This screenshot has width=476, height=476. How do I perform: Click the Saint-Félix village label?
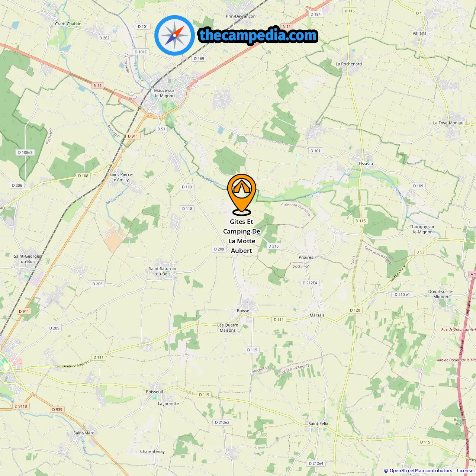318,424
